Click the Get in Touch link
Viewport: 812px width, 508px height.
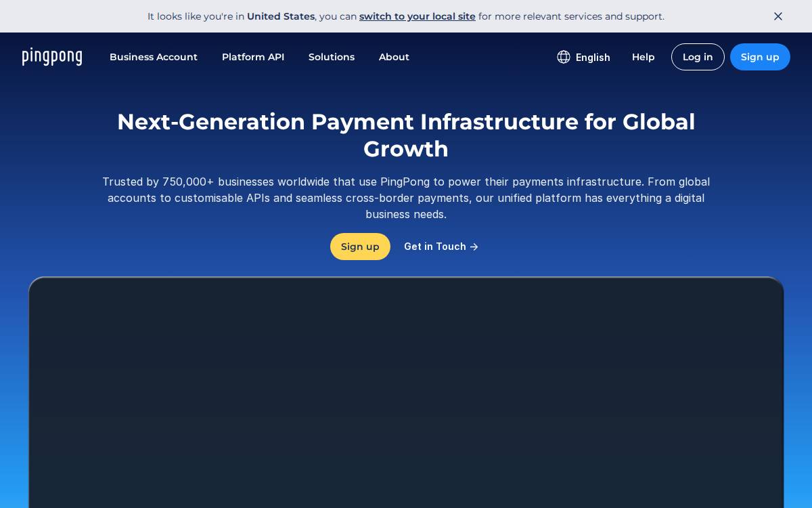pos(441,247)
